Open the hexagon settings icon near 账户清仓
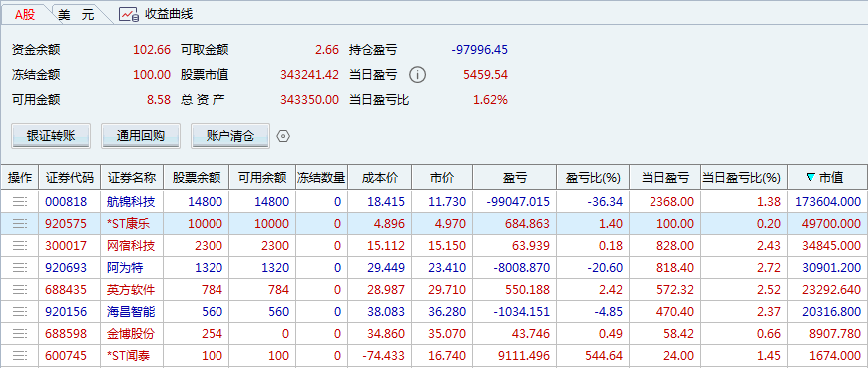Screen dimensions: 868x368 tap(283, 136)
